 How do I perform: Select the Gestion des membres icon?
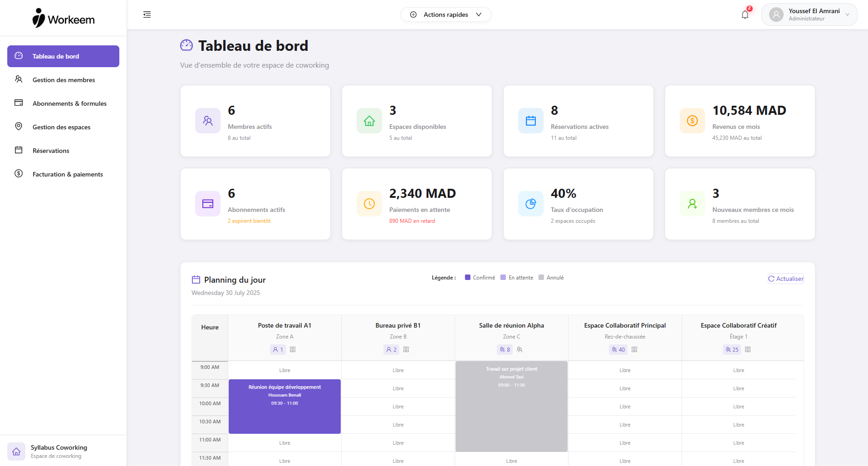click(18, 79)
